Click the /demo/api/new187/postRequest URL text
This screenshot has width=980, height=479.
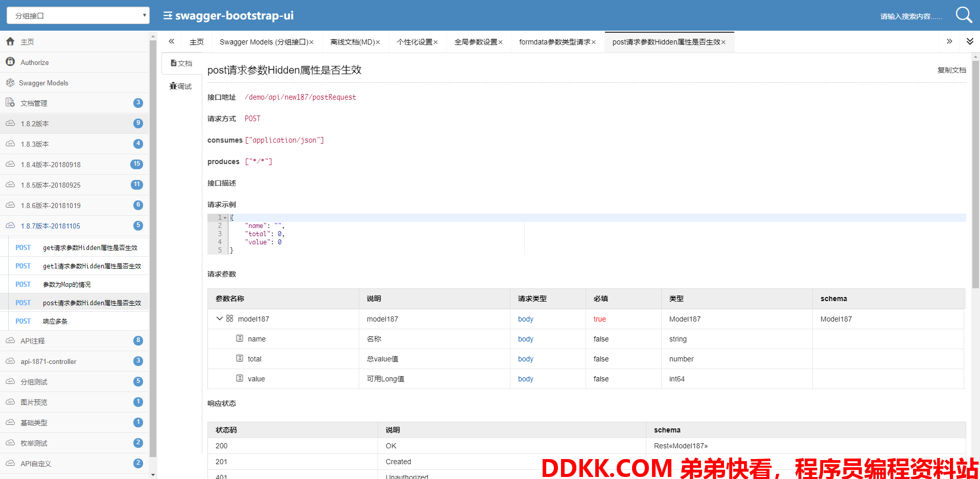pos(300,97)
